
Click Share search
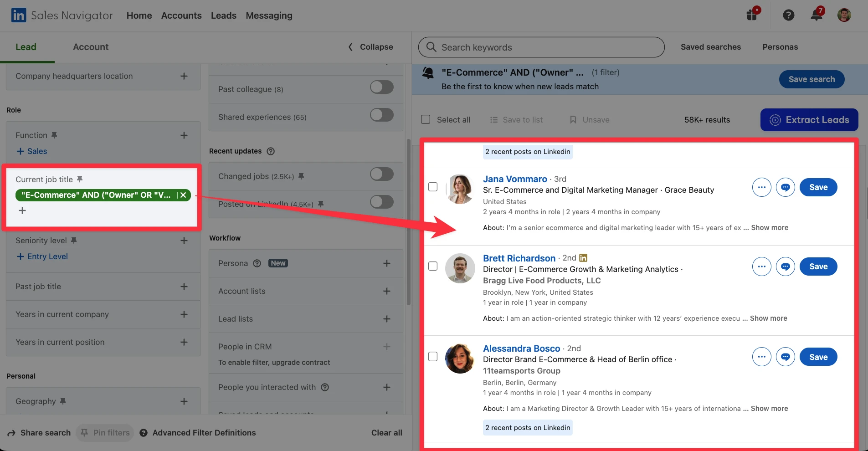(x=39, y=433)
